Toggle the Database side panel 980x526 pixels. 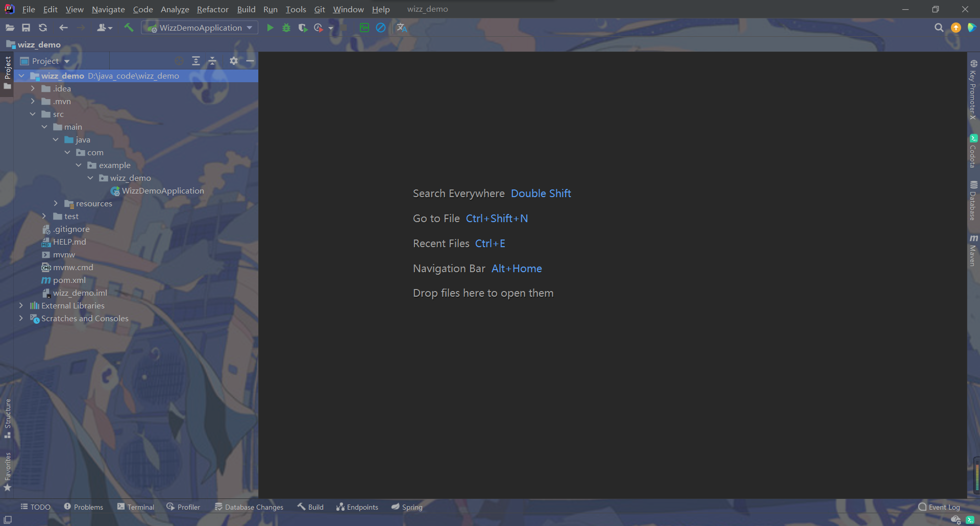click(973, 201)
